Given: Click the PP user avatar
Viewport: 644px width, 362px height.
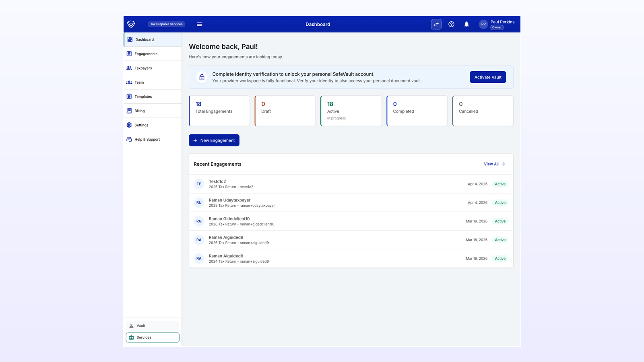Looking at the screenshot, I should (483, 24).
